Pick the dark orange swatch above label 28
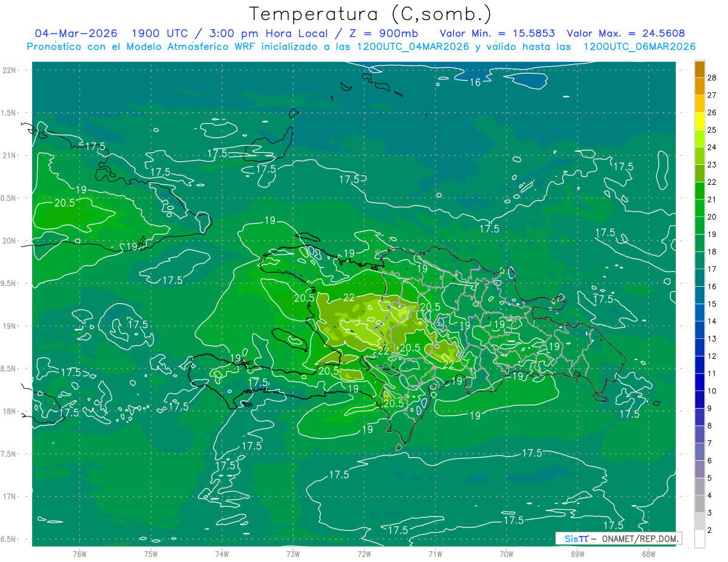The width and height of the screenshot is (728, 562). click(x=699, y=69)
